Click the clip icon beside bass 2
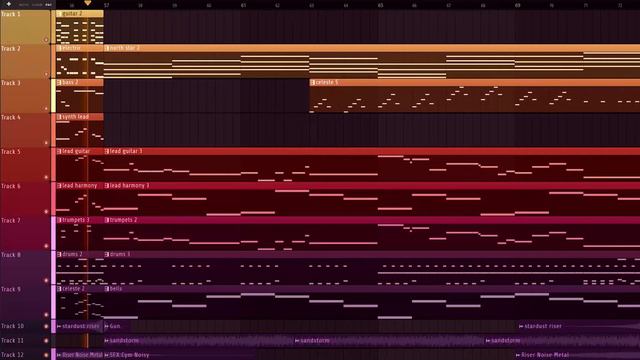The height and width of the screenshot is (360, 640). pyautogui.click(x=59, y=82)
